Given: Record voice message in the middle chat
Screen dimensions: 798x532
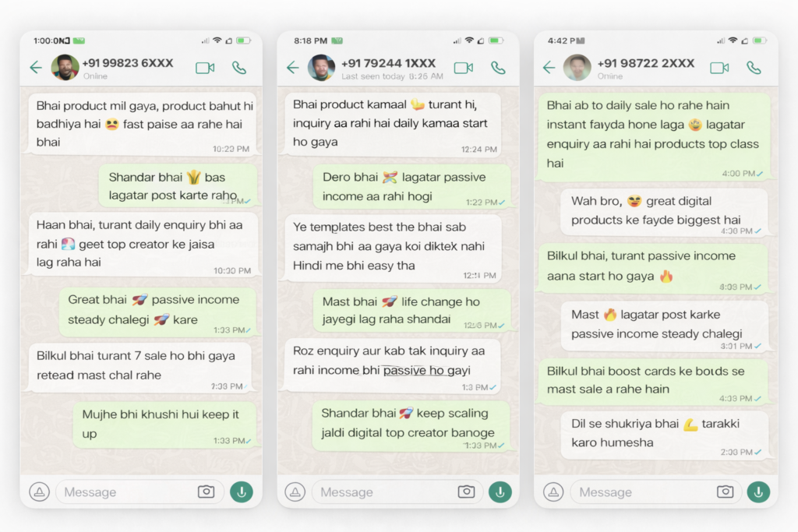Looking at the screenshot, I should (500, 491).
